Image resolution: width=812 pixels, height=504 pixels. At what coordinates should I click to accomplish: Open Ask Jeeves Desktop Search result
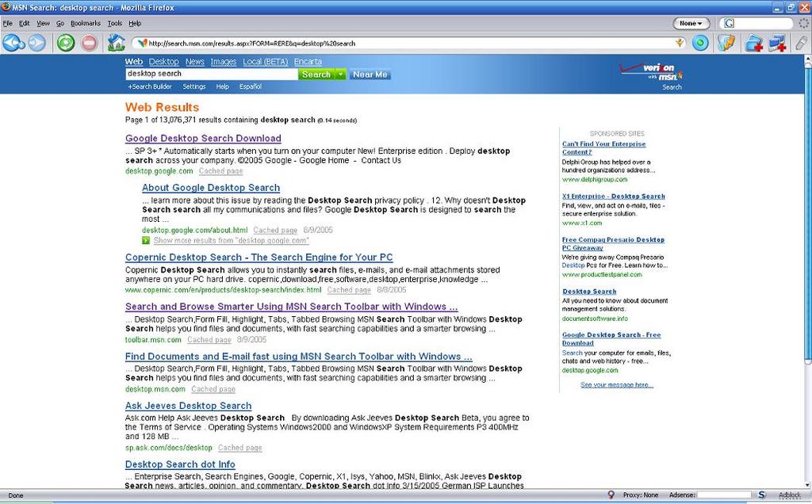(x=189, y=406)
